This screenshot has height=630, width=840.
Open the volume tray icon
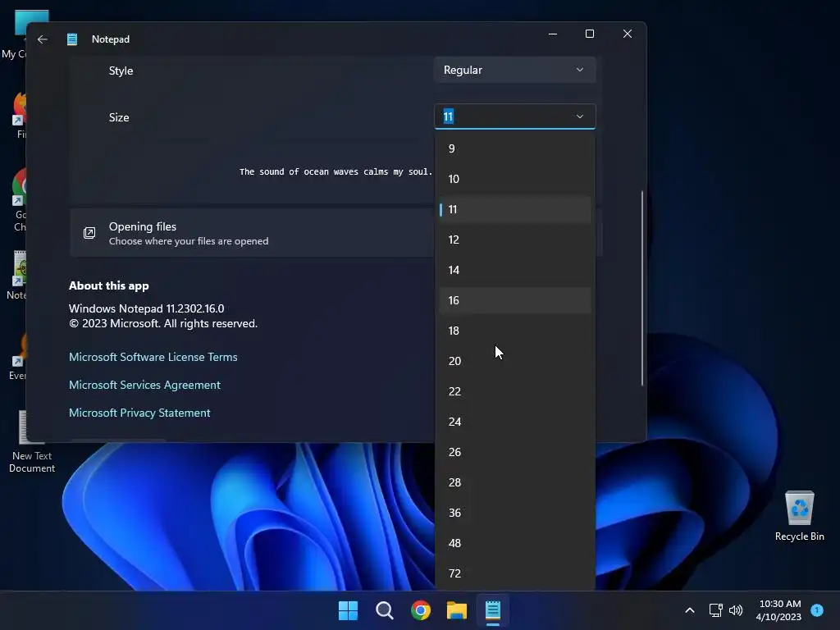tap(736, 610)
